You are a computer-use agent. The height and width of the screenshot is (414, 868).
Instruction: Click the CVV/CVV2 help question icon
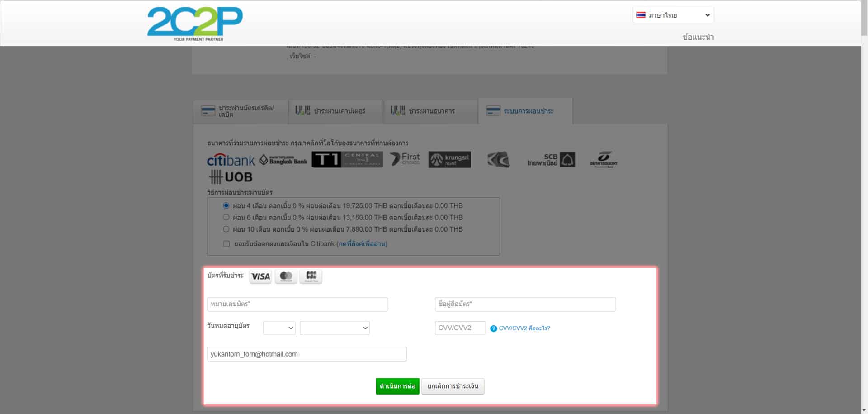pyautogui.click(x=493, y=328)
